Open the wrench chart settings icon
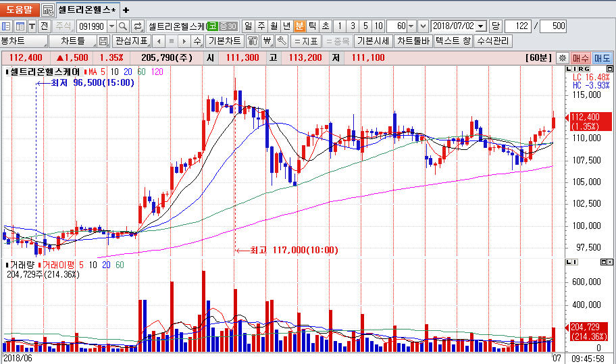This screenshot has height=364, width=616. click(x=282, y=41)
